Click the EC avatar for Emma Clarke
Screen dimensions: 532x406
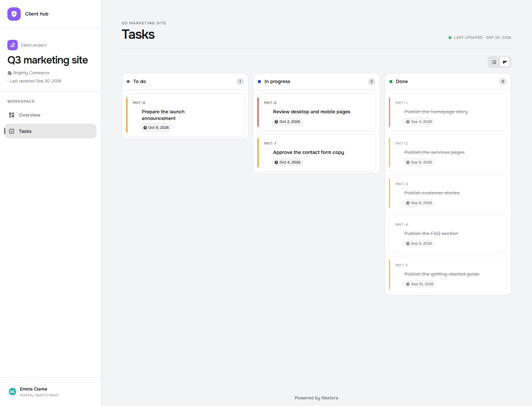[13, 392]
